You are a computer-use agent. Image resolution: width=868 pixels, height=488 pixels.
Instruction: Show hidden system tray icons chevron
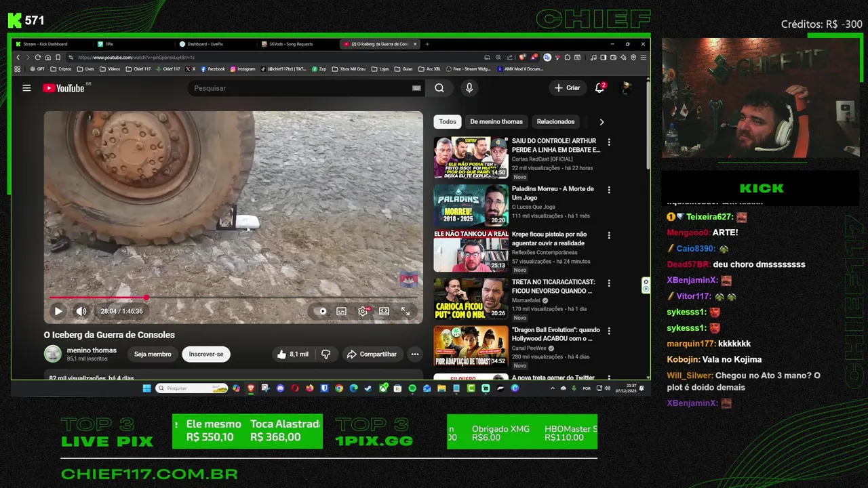click(553, 388)
